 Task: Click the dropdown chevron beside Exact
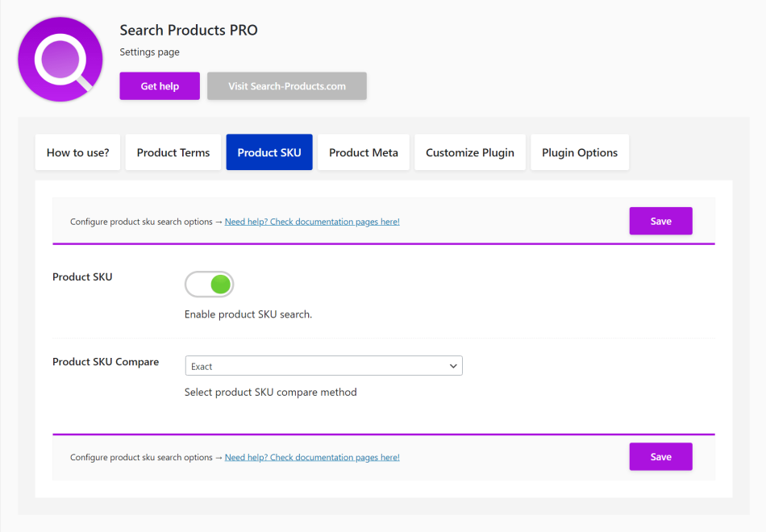click(x=453, y=366)
